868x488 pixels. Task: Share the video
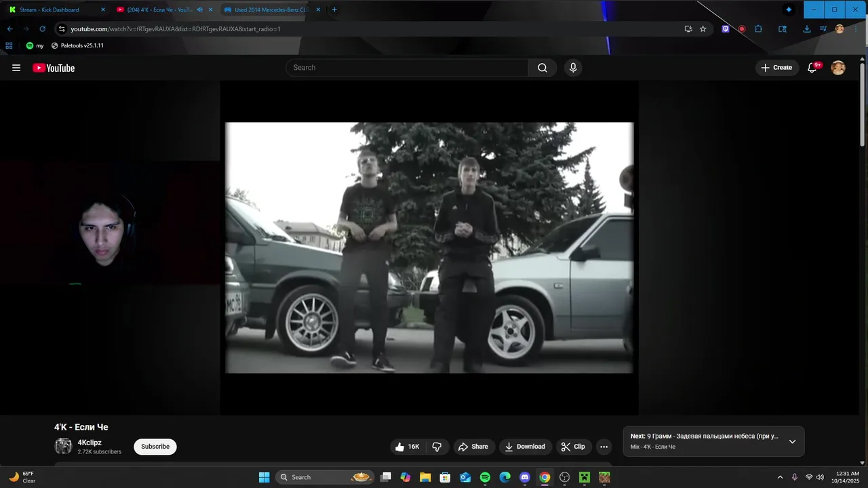[x=473, y=447]
